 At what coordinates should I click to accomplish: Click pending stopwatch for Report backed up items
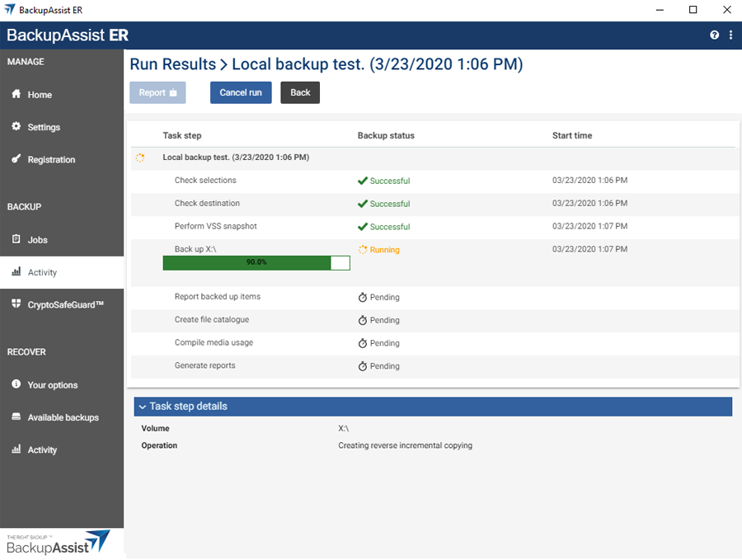[x=363, y=297]
